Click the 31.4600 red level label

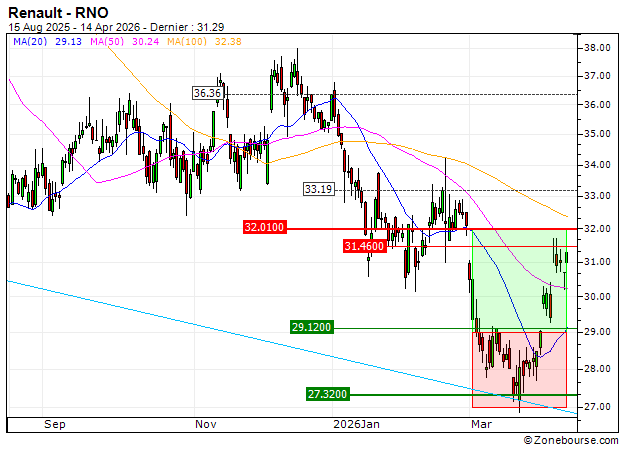tap(365, 246)
